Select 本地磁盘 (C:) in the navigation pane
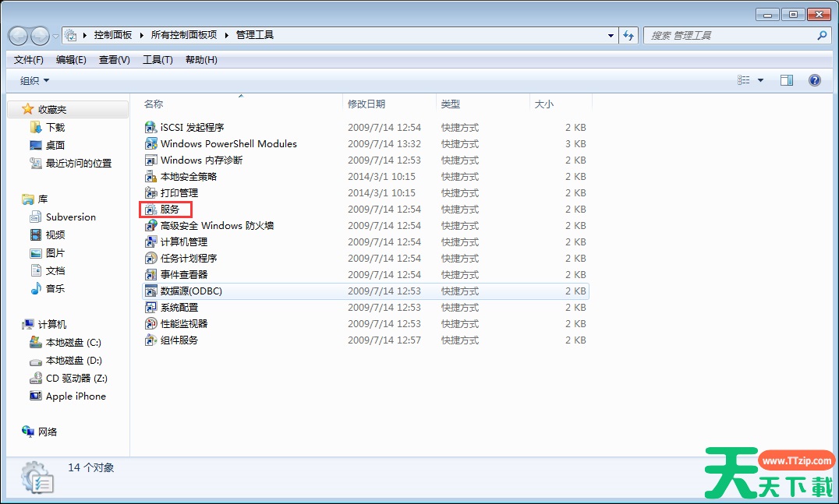The width and height of the screenshot is (839, 504). (73, 343)
